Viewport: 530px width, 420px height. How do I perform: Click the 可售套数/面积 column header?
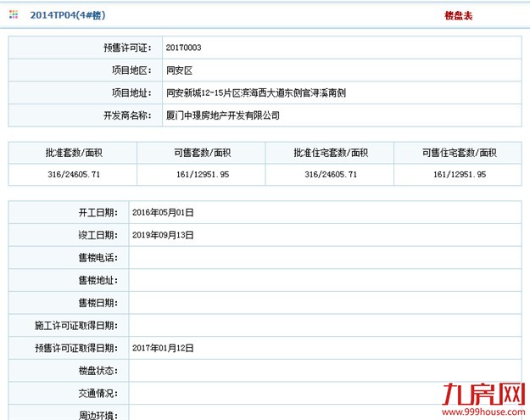coord(203,153)
